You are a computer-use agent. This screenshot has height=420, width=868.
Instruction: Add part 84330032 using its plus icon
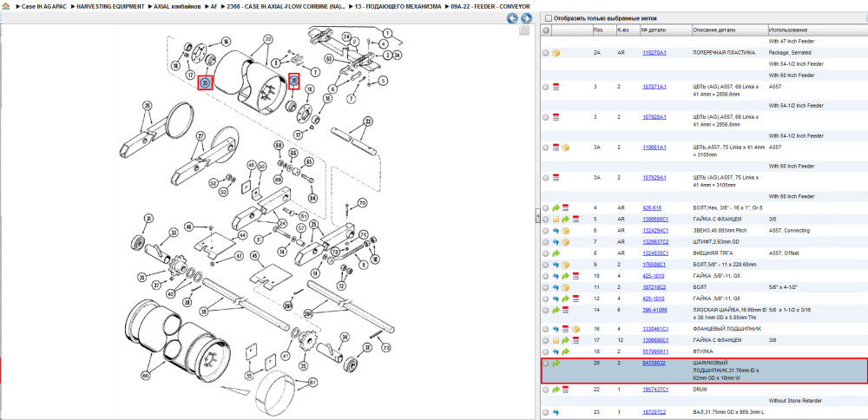pos(546,363)
